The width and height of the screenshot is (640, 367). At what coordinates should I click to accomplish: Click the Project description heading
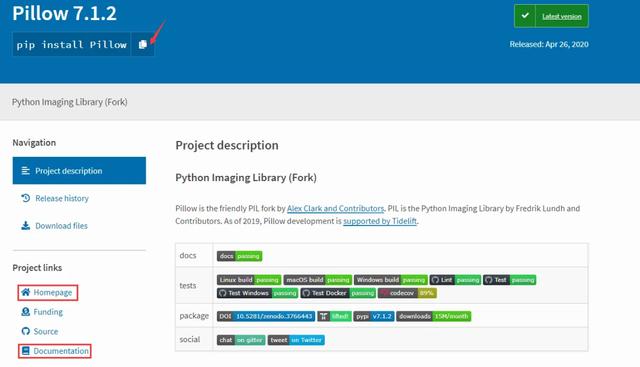227,145
